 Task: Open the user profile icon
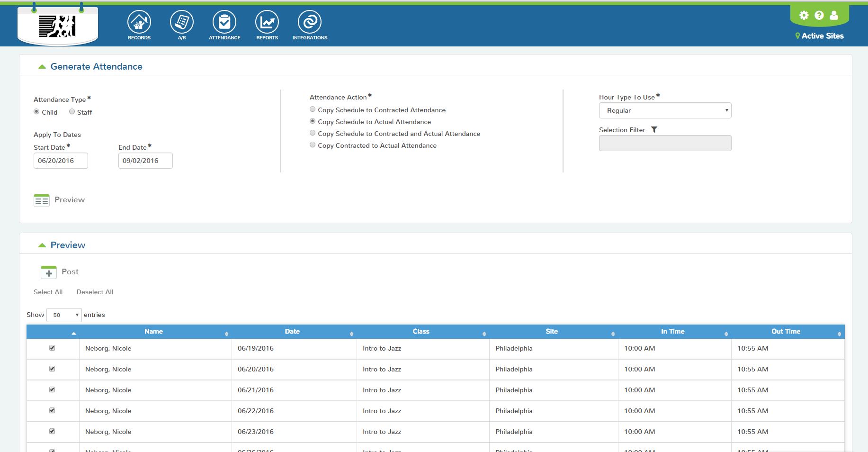pyautogui.click(x=834, y=15)
